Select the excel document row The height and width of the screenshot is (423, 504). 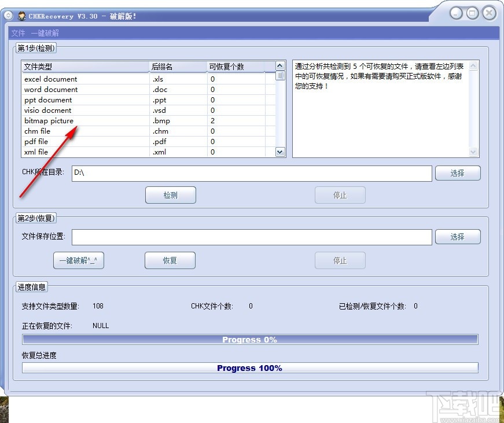point(149,79)
